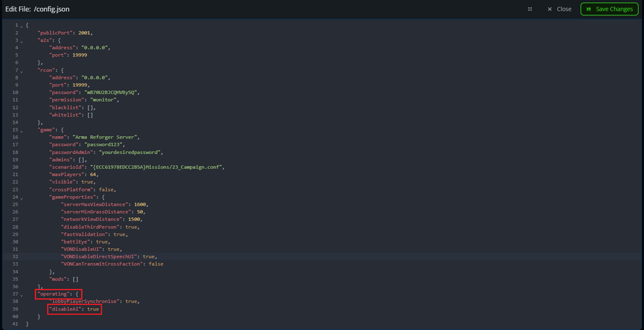Click line number 41 in the gutter

(15, 324)
